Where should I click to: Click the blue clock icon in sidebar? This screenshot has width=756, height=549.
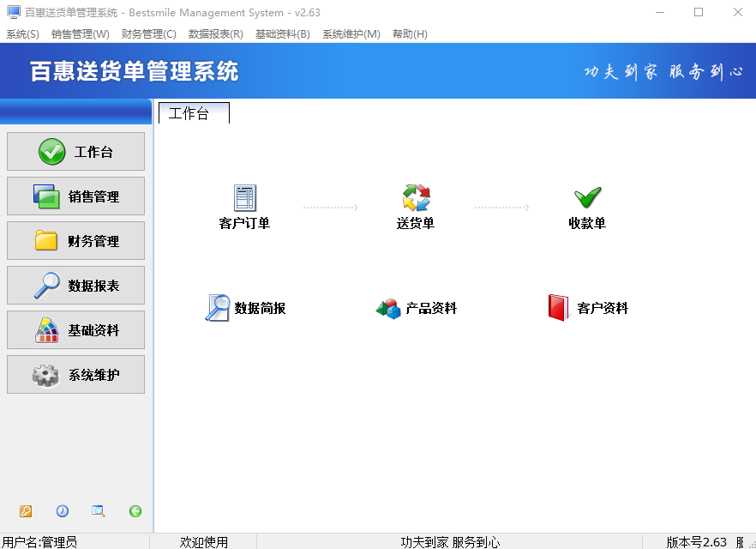pyautogui.click(x=63, y=511)
